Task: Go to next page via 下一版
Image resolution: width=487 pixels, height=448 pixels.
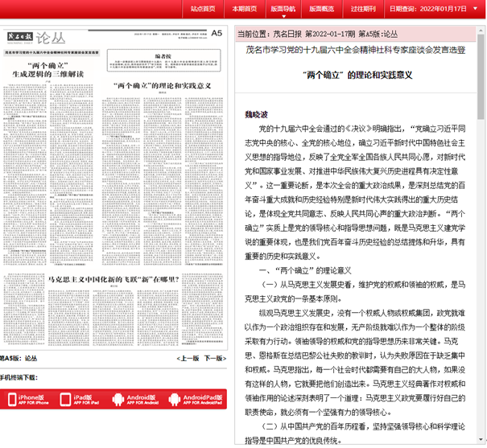Action: click(x=215, y=359)
